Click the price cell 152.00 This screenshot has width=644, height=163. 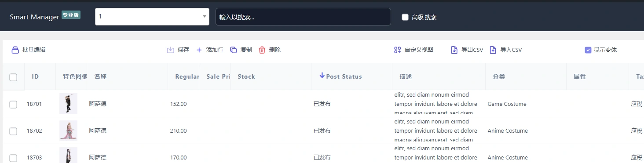coord(178,104)
